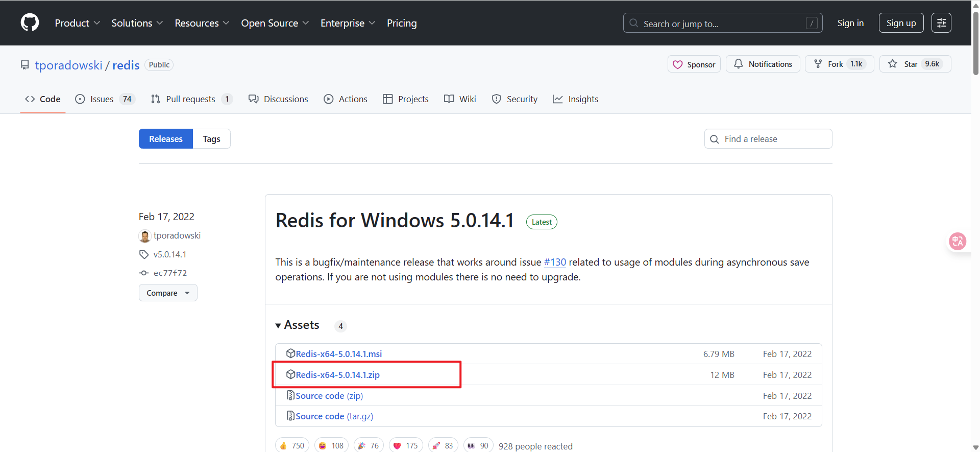Click the thumbs up reaction 750
The width and height of the screenshot is (980, 452).
coord(292,446)
